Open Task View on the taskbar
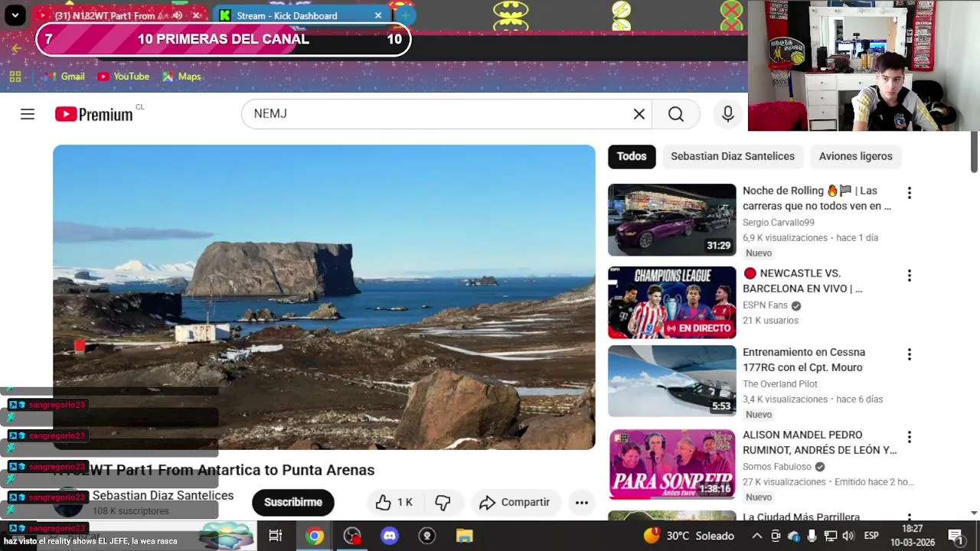This screenshot has width=980, height=551. (x=276, y=536)
